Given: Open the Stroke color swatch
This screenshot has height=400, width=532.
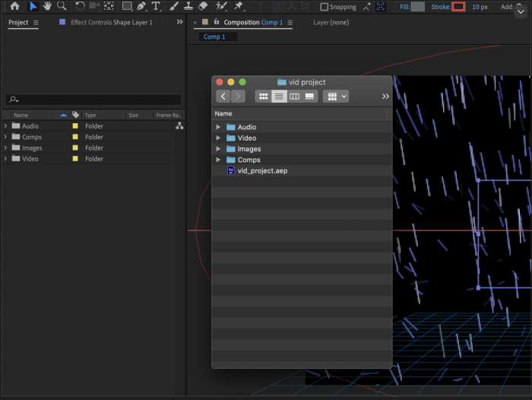Looking at the screenshot, I should (x=458, y=7).
